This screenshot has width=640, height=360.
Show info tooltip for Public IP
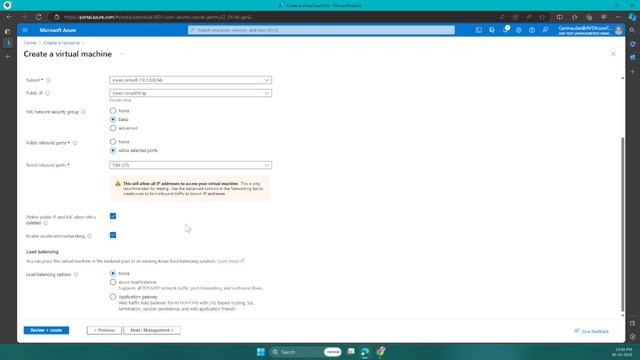(48, 93)
